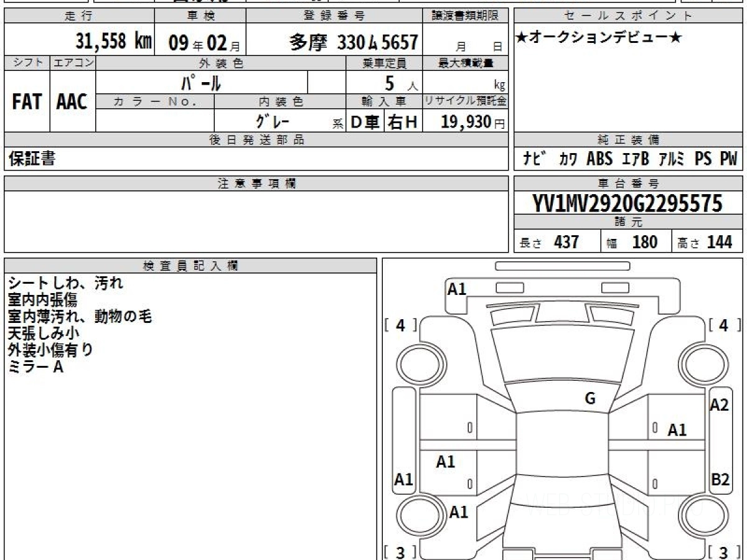Select chassis number YV1MV2920G2295575

click(627, 203)
